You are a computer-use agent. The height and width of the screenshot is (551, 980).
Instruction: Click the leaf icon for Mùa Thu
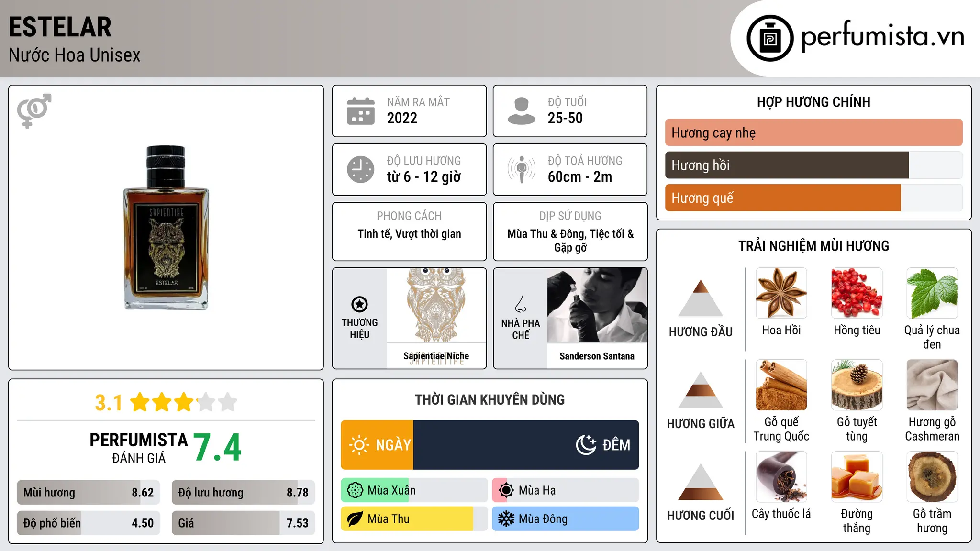[355, 519]
